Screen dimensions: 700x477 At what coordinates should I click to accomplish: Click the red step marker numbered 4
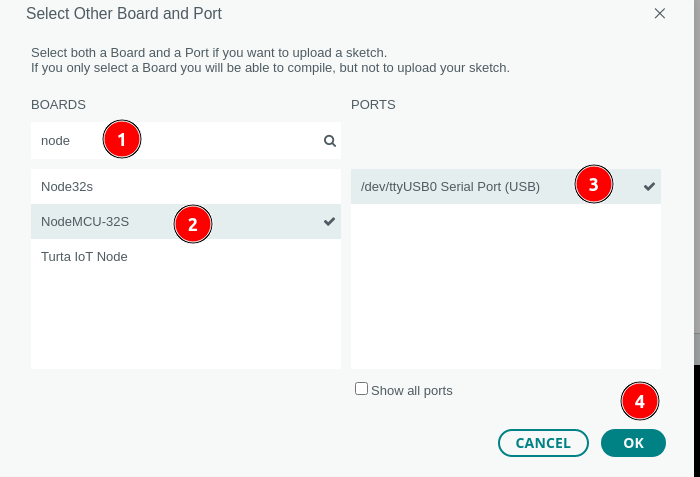[640, 402]
